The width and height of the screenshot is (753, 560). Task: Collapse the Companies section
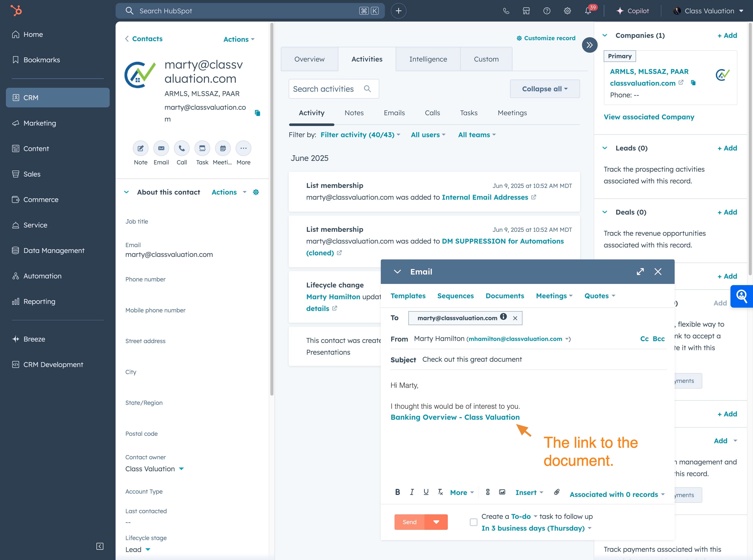605,35
